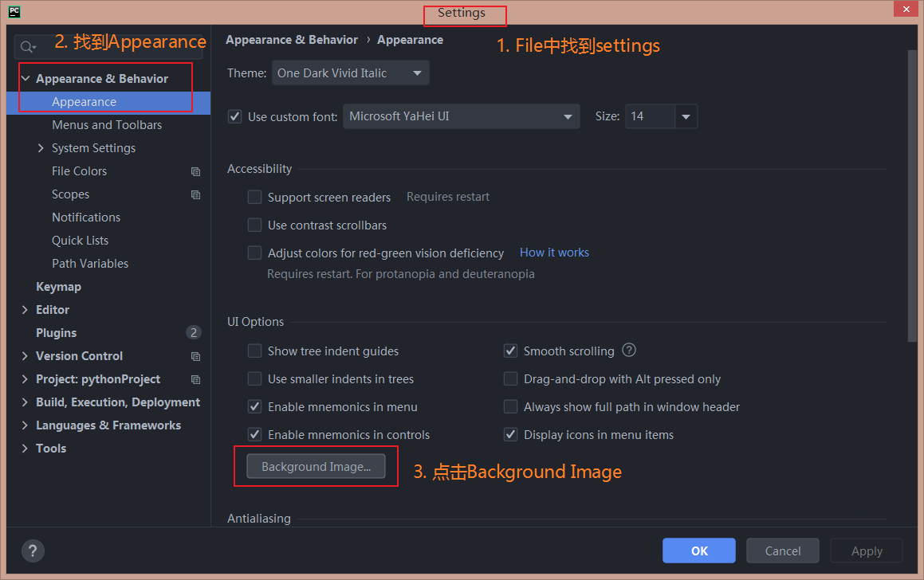Image resolution: width=924 pixels, height=580 pixels.
Task: Open the font Size dropdown arrow
Action: (x=686, y=116)
